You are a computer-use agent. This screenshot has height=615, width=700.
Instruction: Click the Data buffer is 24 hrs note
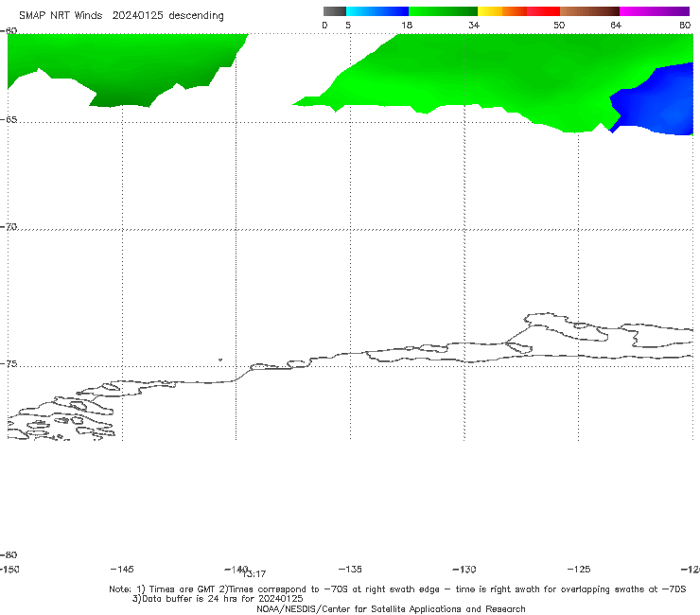coord(218,599)
